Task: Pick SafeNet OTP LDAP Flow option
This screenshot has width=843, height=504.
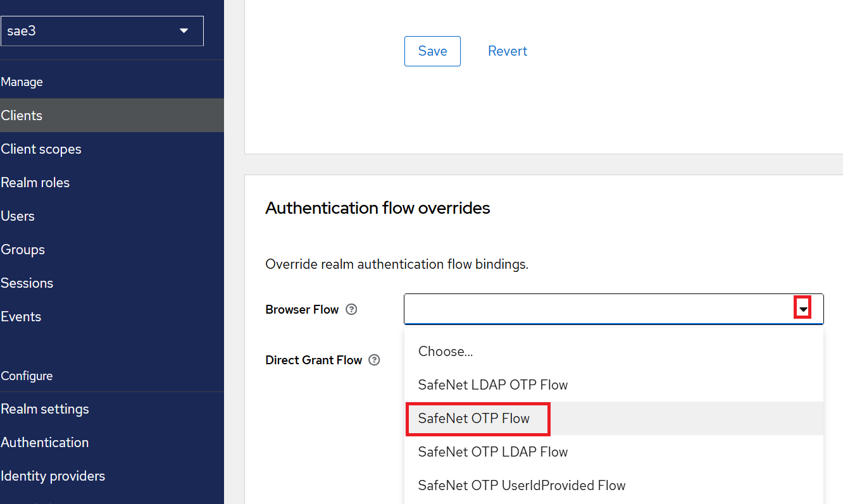Action: coord(492,452)
